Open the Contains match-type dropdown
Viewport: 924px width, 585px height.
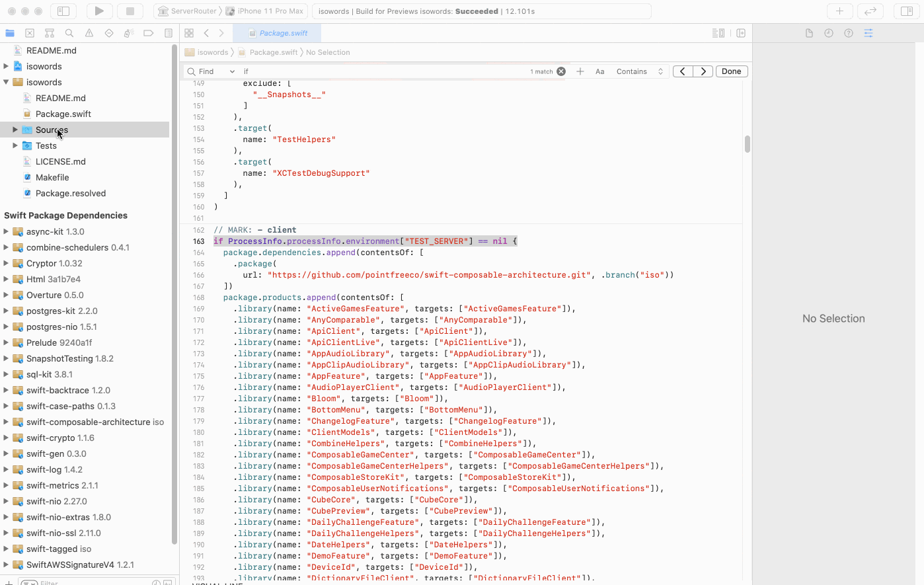pyautogui.click(x=639, y=71)
